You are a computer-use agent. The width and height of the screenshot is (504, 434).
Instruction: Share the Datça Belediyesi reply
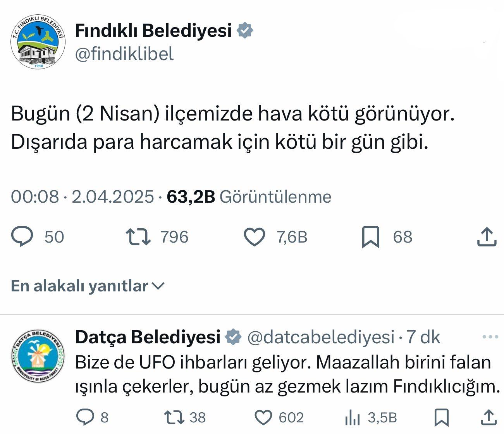pyautogui.click(x=489, y=417)
